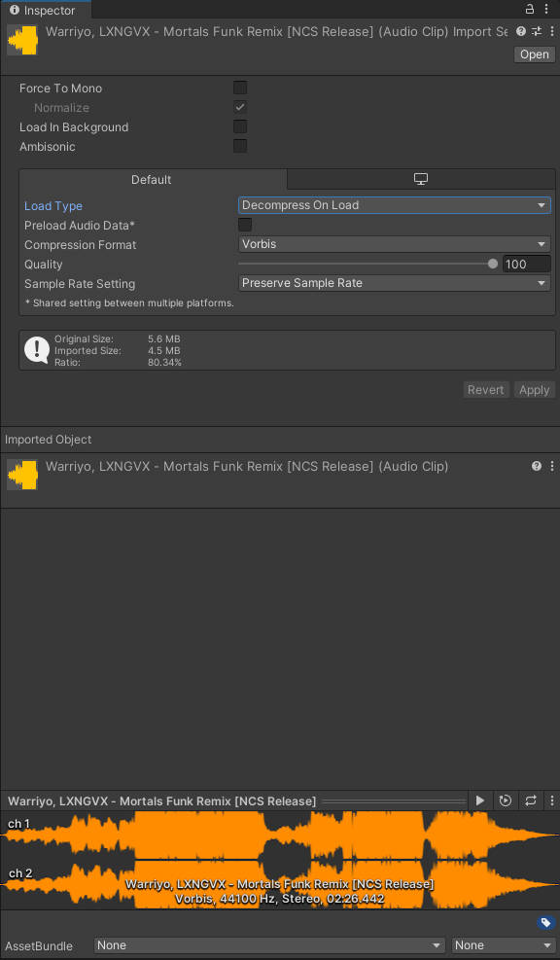Open the preset selector for import settings
This screenshot has height=960, width=560.
coord(536,31)
